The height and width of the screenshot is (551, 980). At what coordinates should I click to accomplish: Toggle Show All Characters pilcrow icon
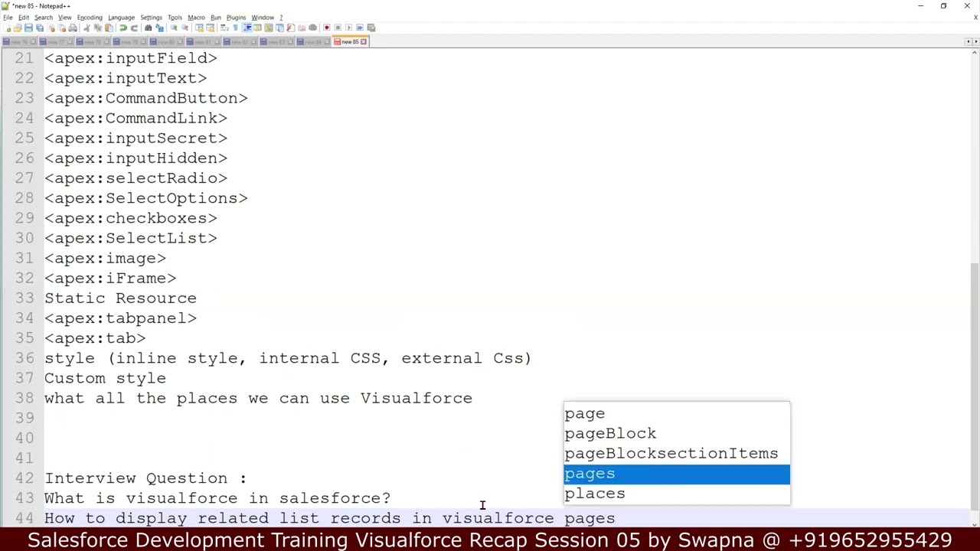[235, 28]
